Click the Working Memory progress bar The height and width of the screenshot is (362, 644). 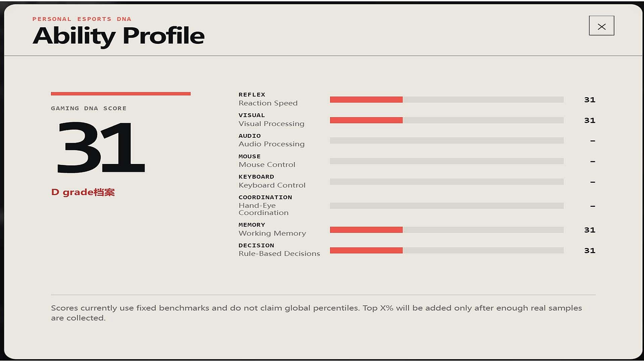pyautogui.click(x=447, y=230)
